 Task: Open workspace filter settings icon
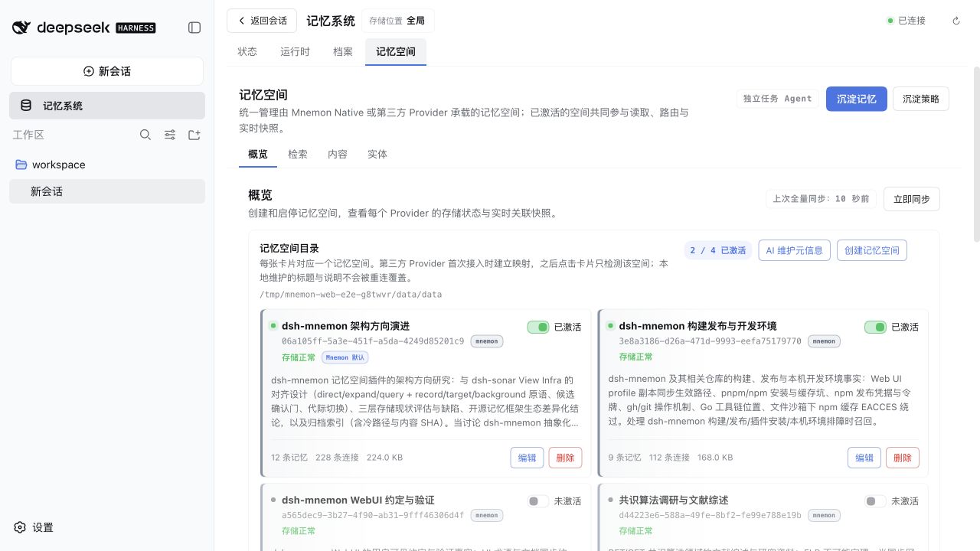point(170,135)
